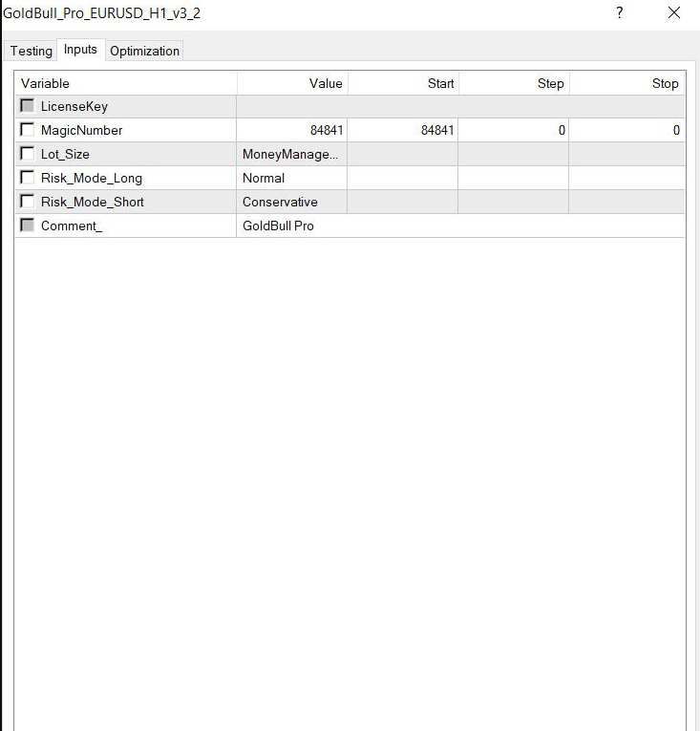Edit the MagicNumber value field
Viewport: 700px width, 731px height.
(x=291, y=130)
